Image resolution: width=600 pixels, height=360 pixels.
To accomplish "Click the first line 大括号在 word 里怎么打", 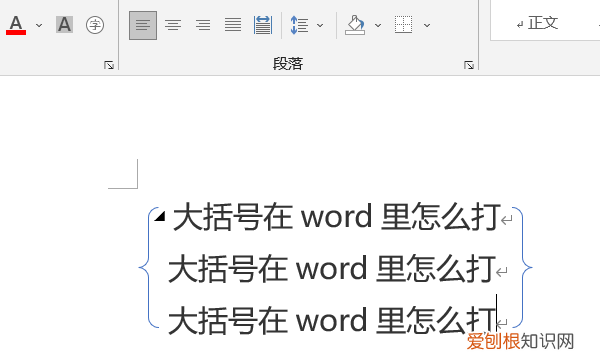I will pos(337,217).
